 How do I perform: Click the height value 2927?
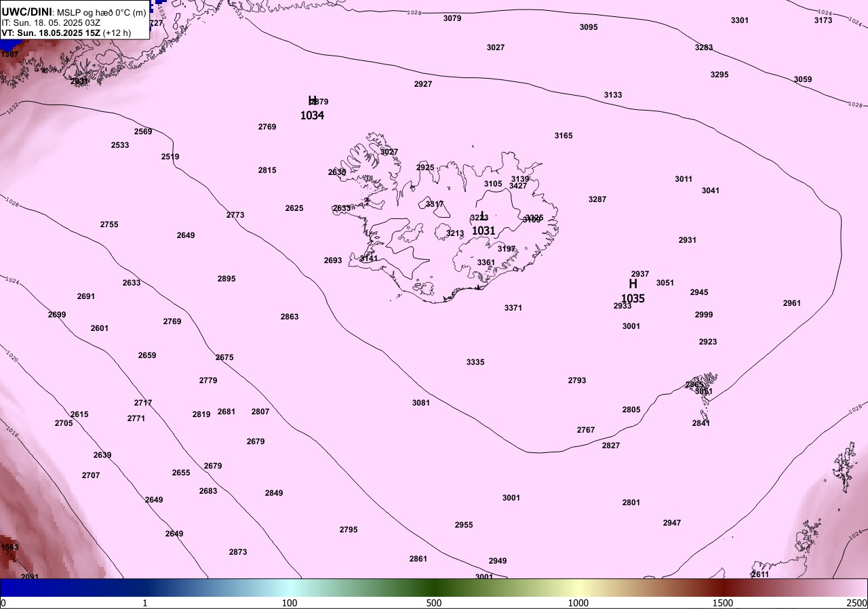pyautogui.click(x=423, y=84)
